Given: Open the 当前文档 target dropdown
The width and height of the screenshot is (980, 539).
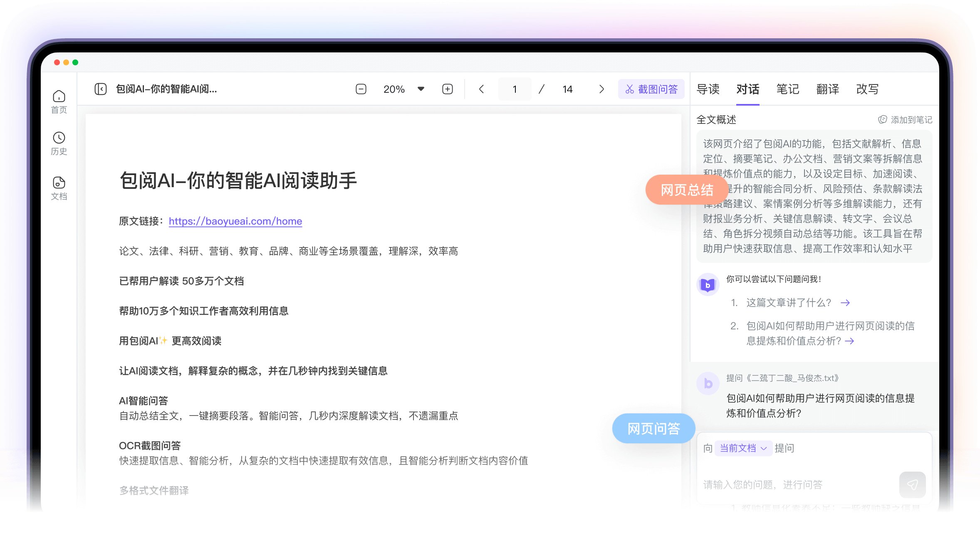Looking at the screenshot, I should click(743, 448).
